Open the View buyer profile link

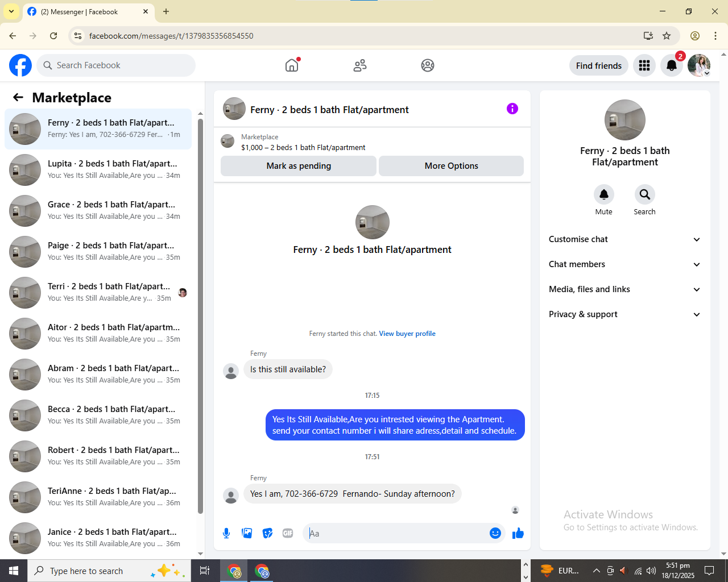coord(407,334)
